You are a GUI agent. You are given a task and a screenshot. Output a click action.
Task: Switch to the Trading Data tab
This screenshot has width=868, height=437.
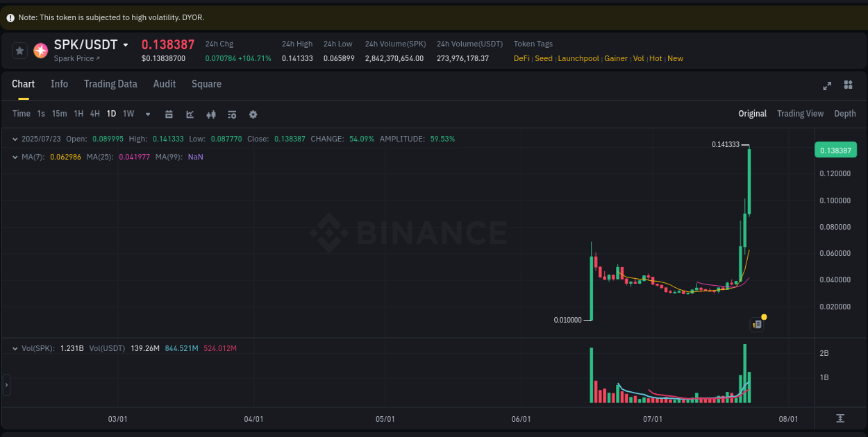110,84
